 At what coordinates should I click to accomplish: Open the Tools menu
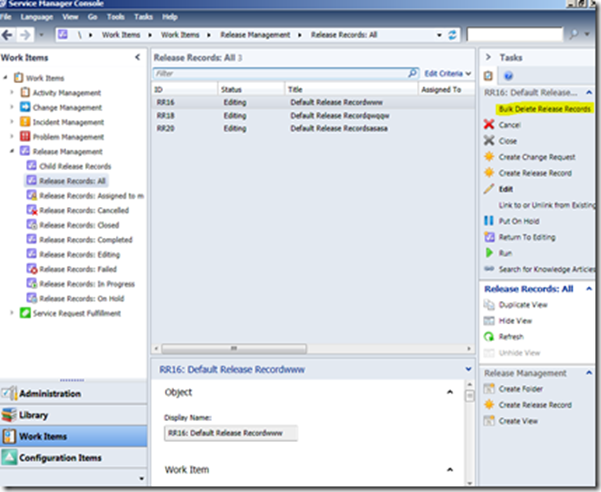pos(116,17)
